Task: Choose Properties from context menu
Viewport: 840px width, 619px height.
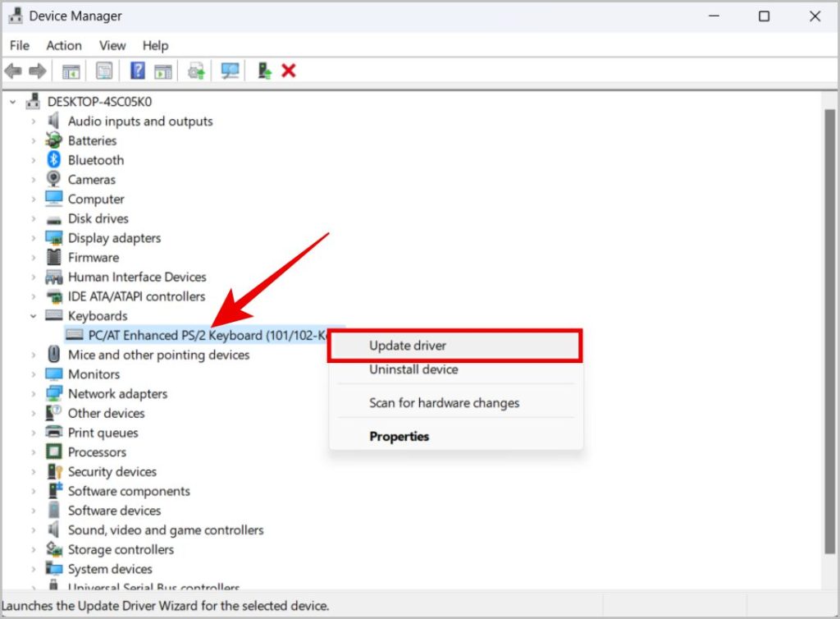Action: (x=455, y=436)
